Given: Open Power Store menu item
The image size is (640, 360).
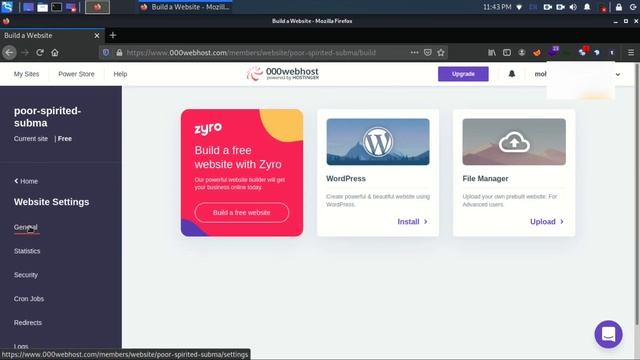Looking at the screenshot, I should point(76,74).
